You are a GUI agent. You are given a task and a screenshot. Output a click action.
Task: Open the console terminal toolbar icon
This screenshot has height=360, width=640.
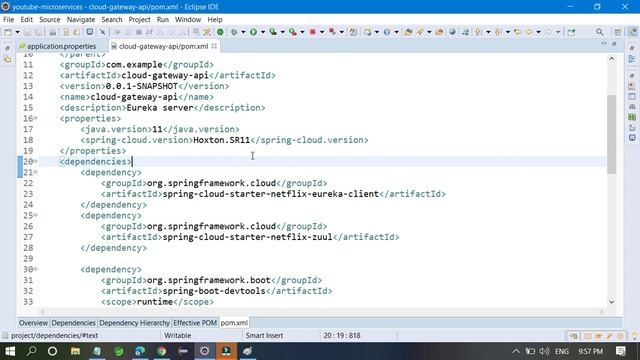(x=89, y=32)
